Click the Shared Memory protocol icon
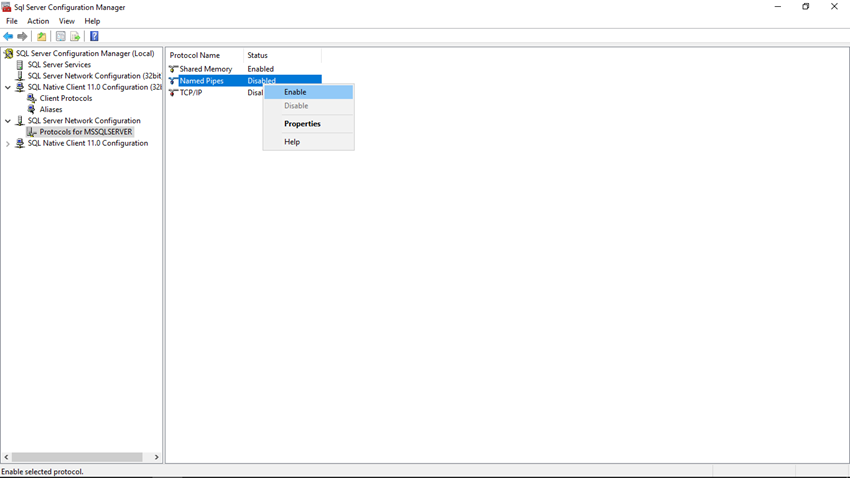Screen dimensions: 850x478 [x=173, y=69]
